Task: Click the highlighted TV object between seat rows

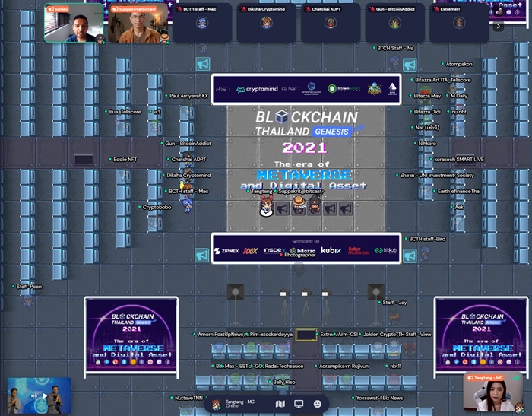Action: tap(306, 335)
